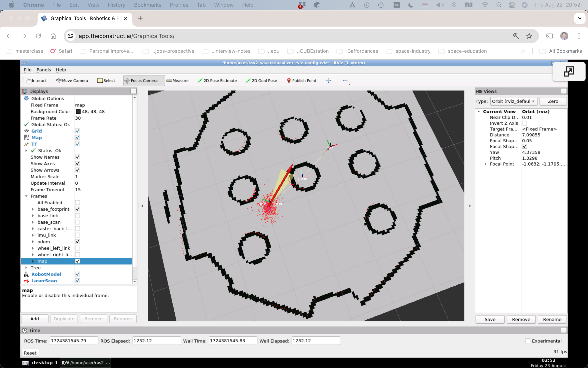Click Rename in the Views panel

(x=552, y=319)
